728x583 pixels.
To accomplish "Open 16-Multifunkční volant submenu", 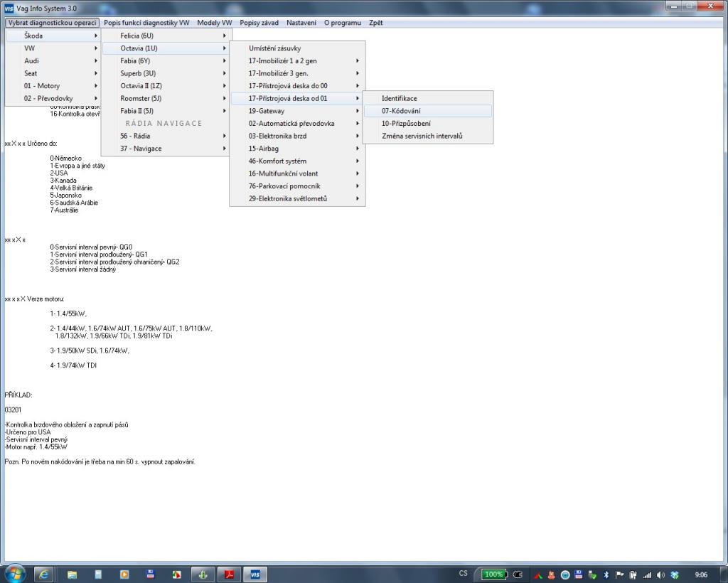I will pos(297,173).
